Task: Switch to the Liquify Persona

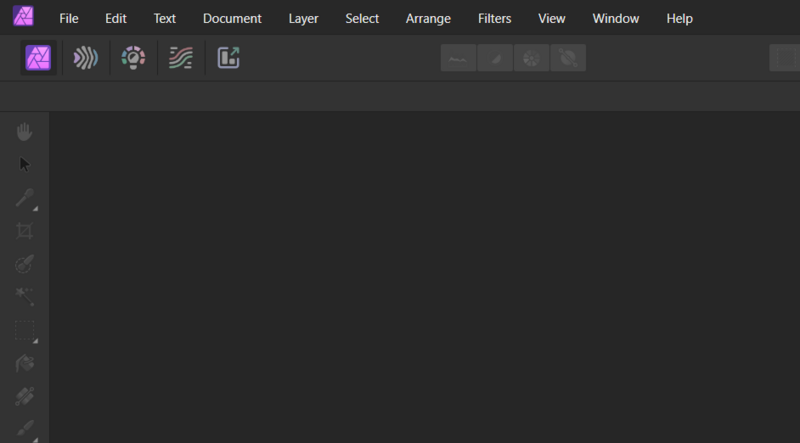Action: pyautogui.click(x=86, y=58)
